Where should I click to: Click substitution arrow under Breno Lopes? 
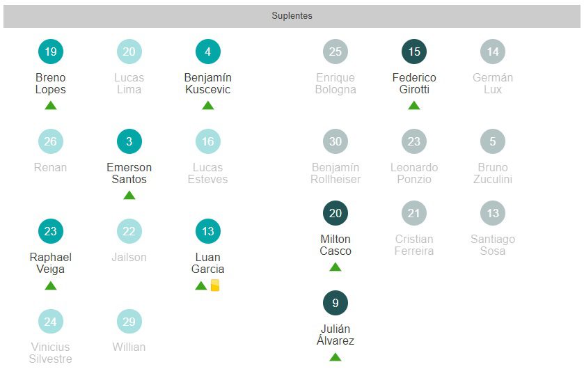click(51, 106)
